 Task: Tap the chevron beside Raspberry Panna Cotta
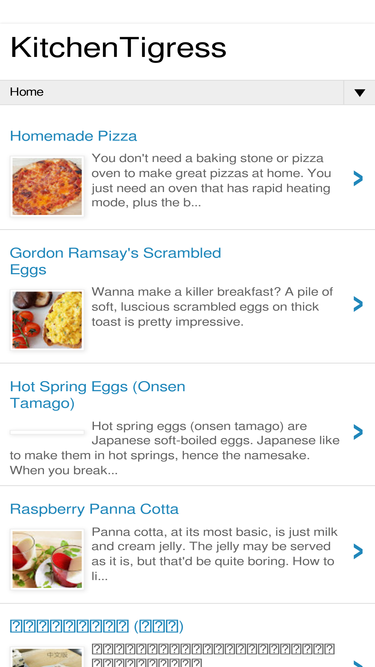tap(358, 551)
